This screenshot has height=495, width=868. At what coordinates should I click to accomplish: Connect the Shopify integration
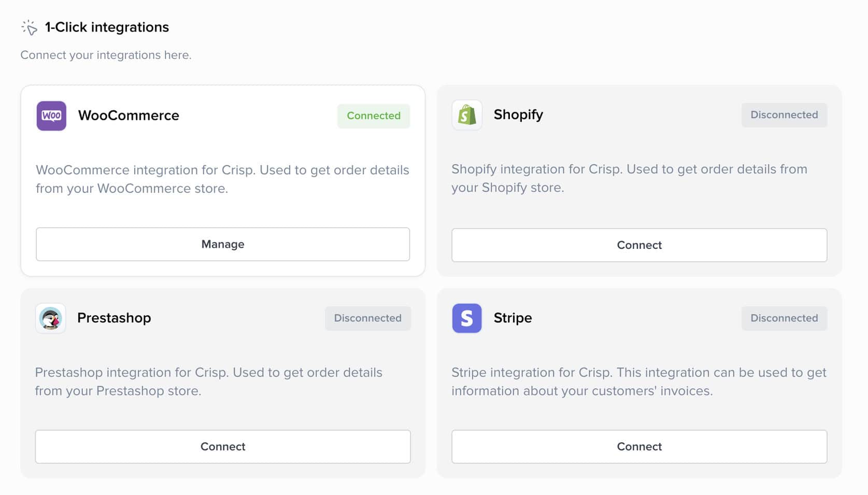click(639, 245)
